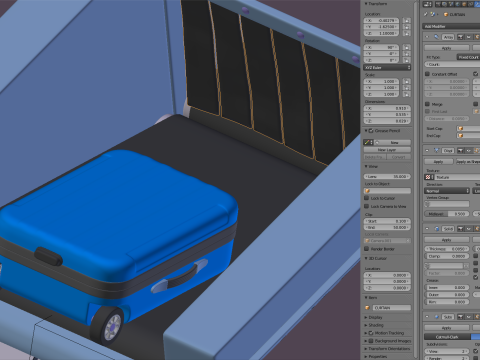Expand the Transform Orientations panel

[x=366, y=349]
